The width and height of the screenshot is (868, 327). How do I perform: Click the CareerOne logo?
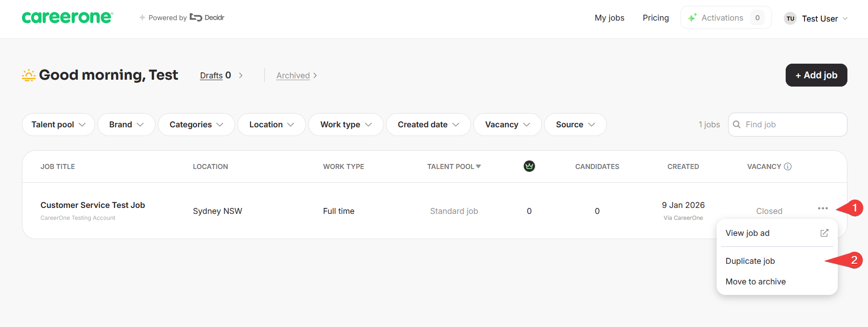point(67,17)
